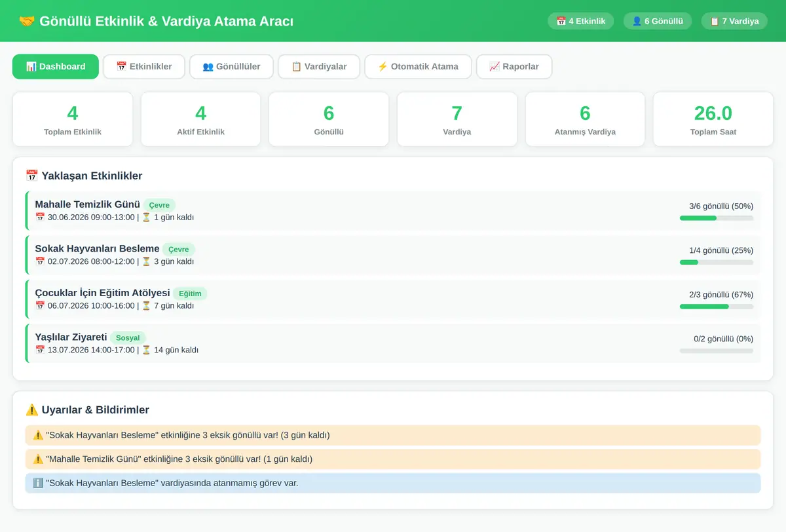Click warning icon in the 1 gün kaldı alert
786x532 pixels.
click(38, 459)
